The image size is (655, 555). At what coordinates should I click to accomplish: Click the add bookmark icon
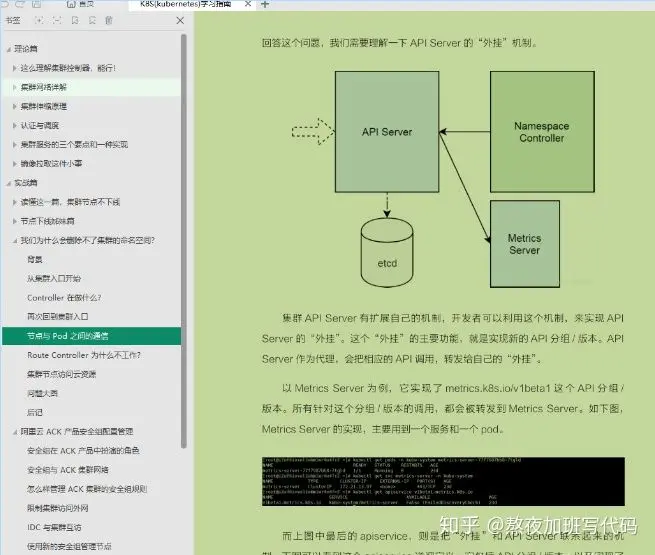tap(75, 20)
